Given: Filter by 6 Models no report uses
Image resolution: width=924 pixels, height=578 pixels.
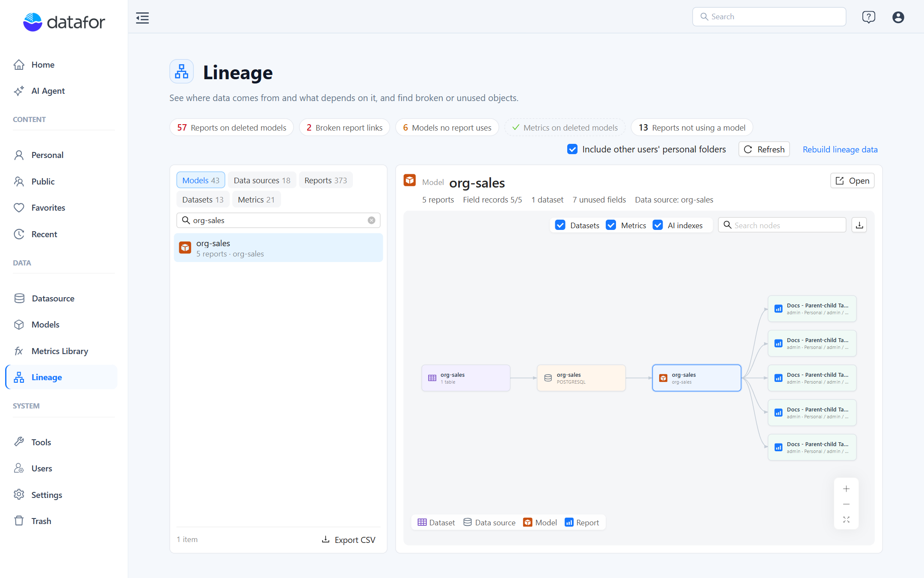Looking at the screenshot, I should [447, 128].
